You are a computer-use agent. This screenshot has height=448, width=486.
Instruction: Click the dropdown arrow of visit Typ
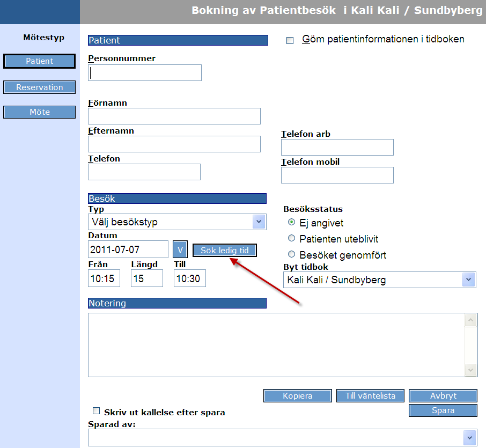(x=259, y=222)
